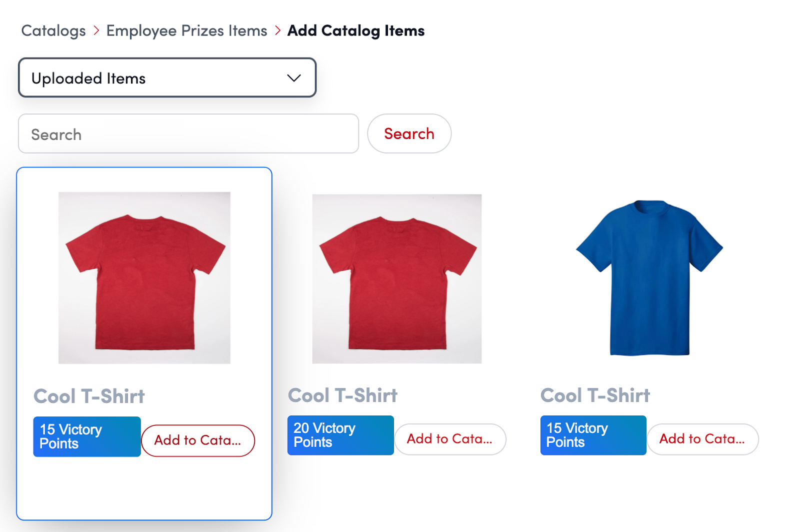
Task: Select the blue T-shirt image
Action: [x=649, y=278]
